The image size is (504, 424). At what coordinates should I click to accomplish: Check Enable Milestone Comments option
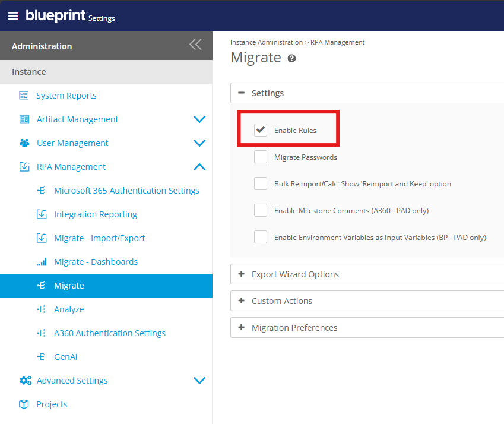(261, 210)
